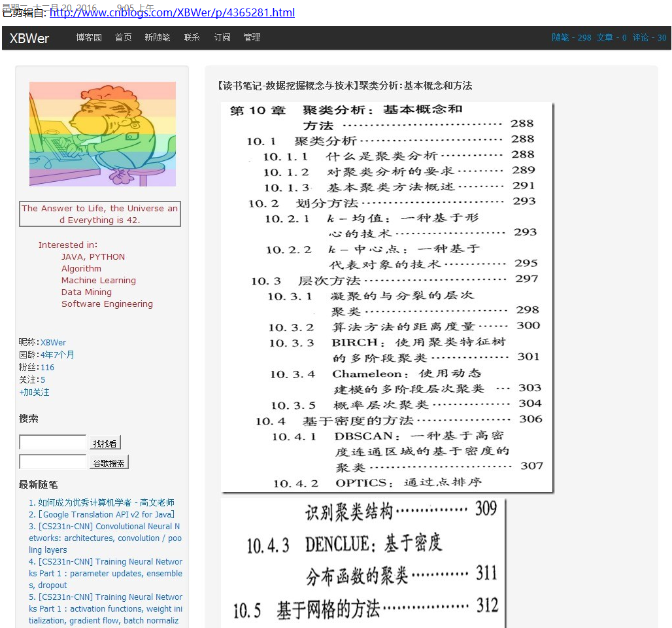Go to 首页 in the navigation bar
Viewport: 672px width, 628px height.
point(123,37)
